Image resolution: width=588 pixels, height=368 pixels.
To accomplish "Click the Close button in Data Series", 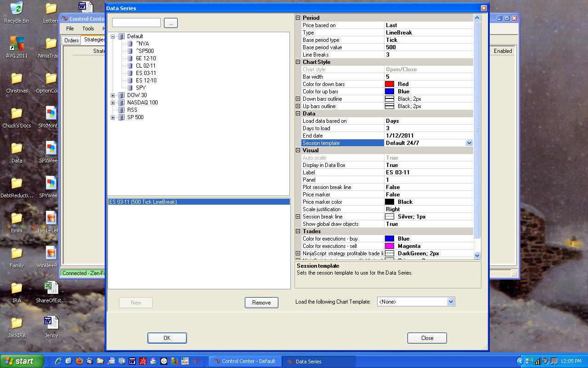I will [427, 338].
